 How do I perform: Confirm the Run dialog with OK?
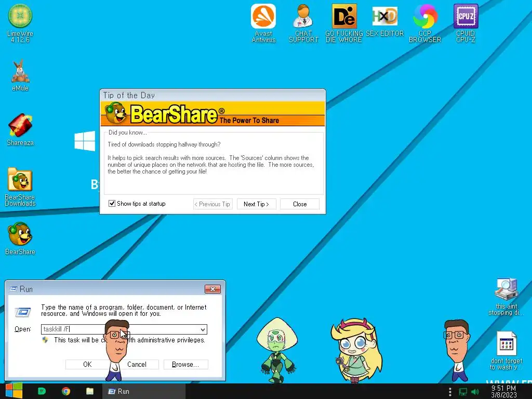[x=87, y=364]
